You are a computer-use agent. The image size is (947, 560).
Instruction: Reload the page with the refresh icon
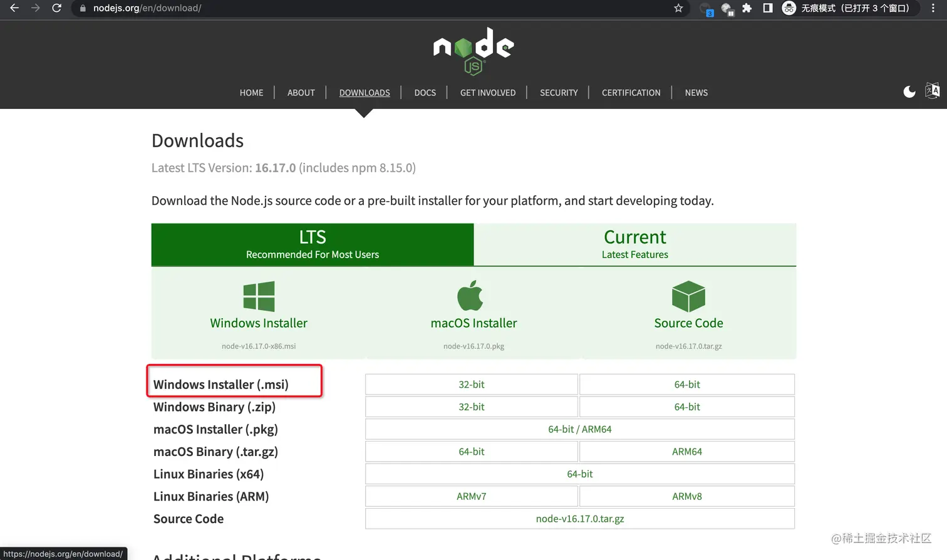[x=57, y=8]
